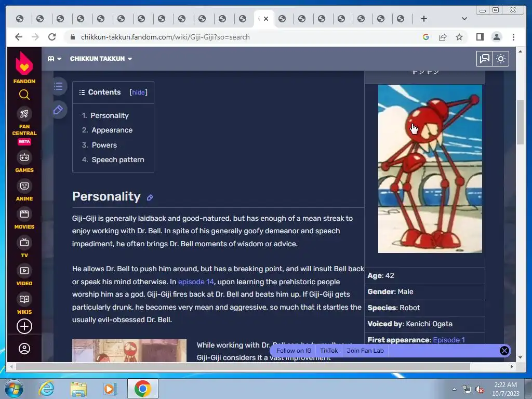Switch to the first browser tab

tap(20, 19)
